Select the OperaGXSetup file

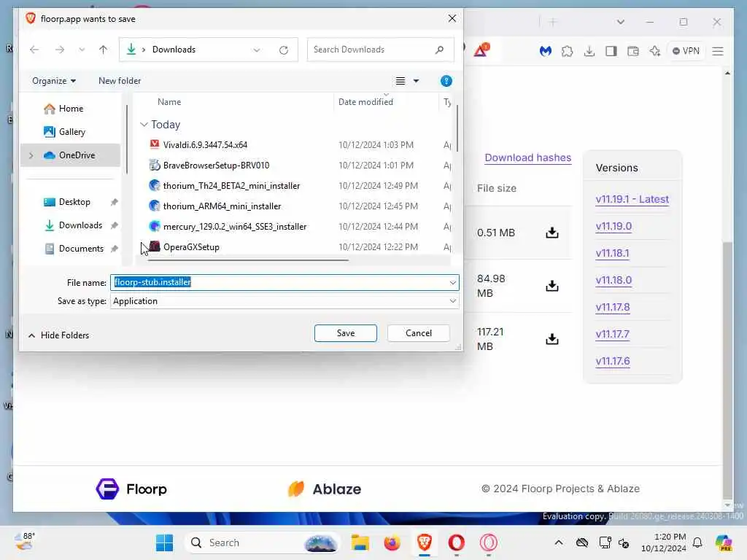191,247
